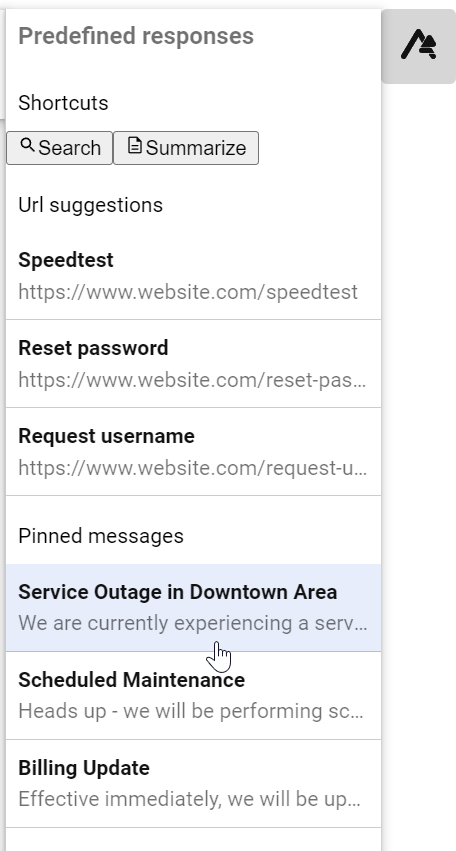Viewport: 456px width, 851px height.
Task: Click the 'Heads up' maintenance preview text
Action: click(191, 711)
